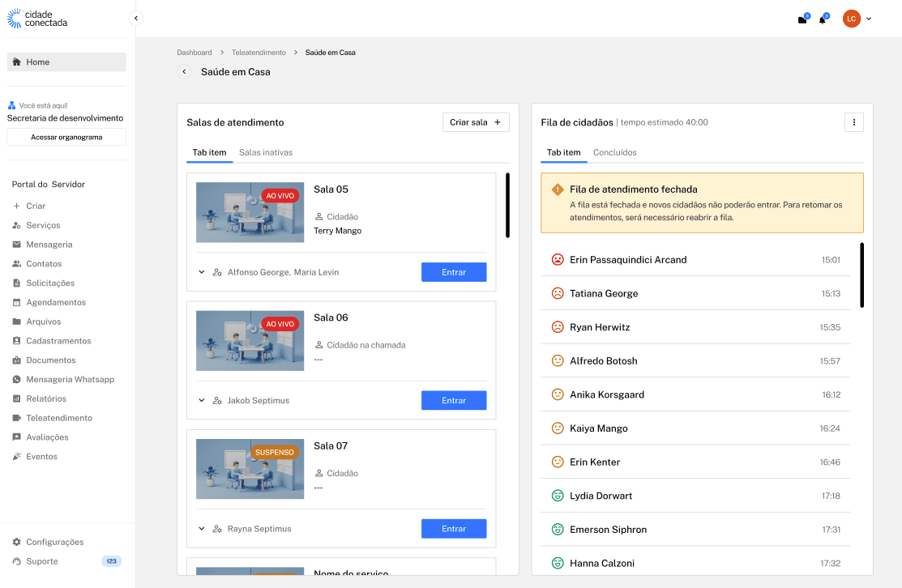Open Relatórios in the sidebar
Viewport: 902px width, 588px height.
pyautogui.click(x=39, y=398)
